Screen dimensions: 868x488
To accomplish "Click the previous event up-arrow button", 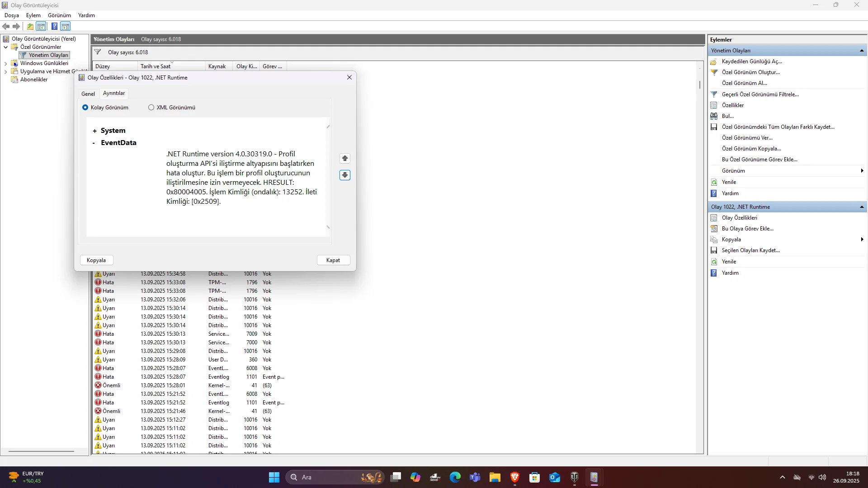I will pos(345,159).
